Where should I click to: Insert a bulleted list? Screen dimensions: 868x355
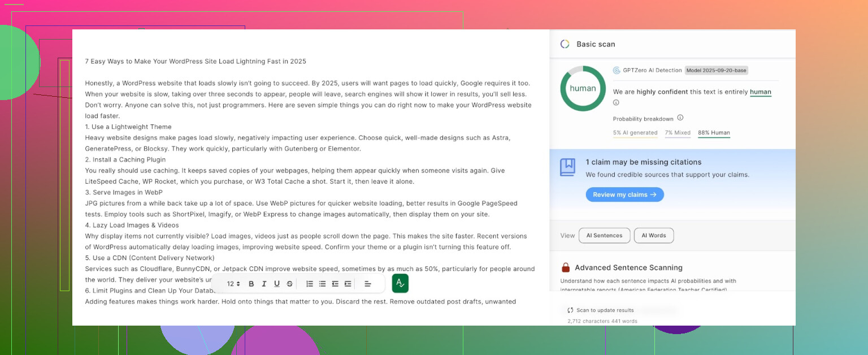pos(322,284)
